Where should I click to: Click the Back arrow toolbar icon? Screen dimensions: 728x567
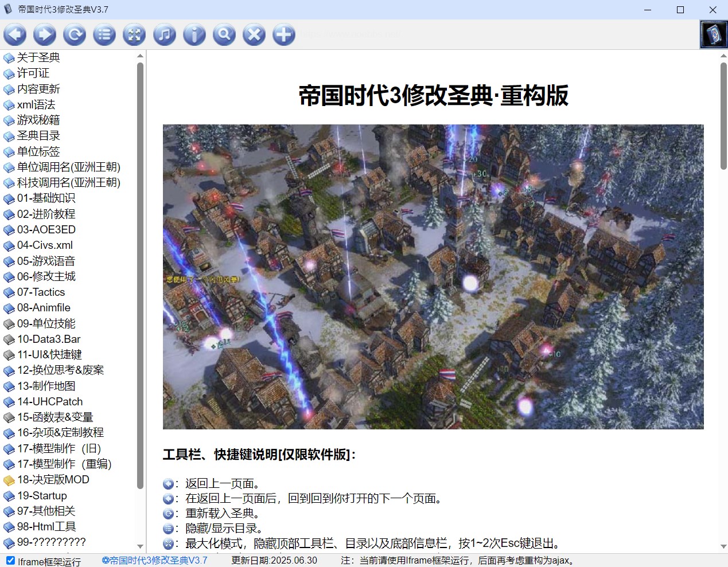[15, 35]
